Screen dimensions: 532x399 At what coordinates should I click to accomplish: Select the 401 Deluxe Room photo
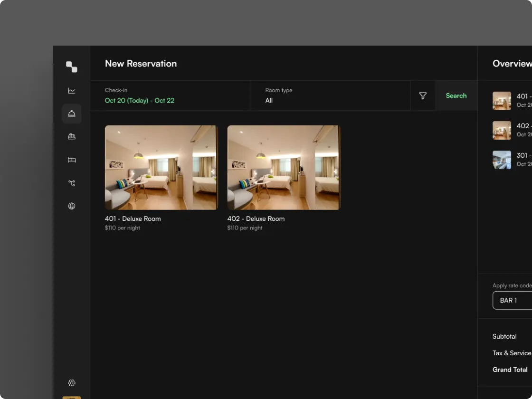pyautogui.click(x=161, y=168)
